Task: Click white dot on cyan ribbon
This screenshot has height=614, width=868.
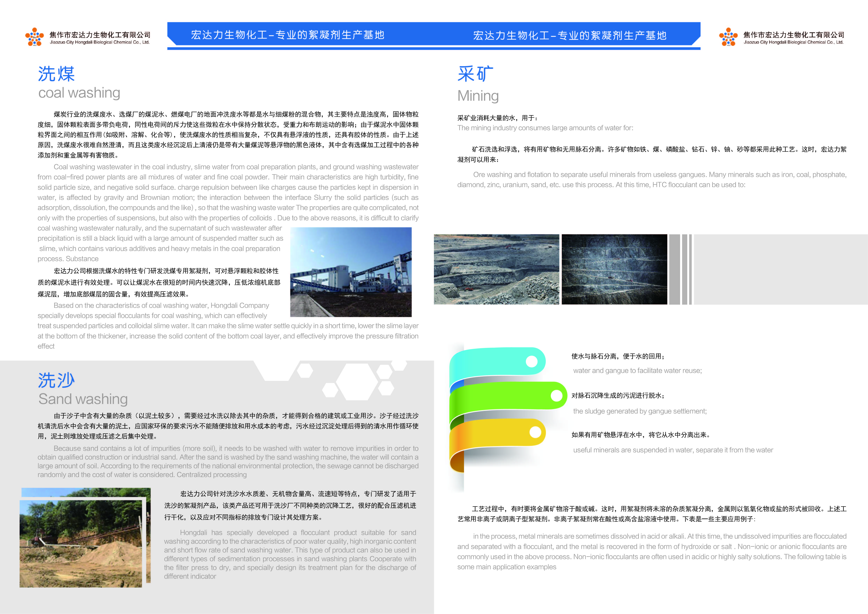Action: point(532,362)
